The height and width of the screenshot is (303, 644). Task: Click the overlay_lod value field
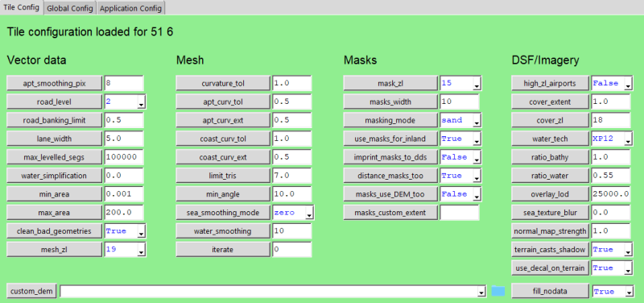(x=611, y=194)
